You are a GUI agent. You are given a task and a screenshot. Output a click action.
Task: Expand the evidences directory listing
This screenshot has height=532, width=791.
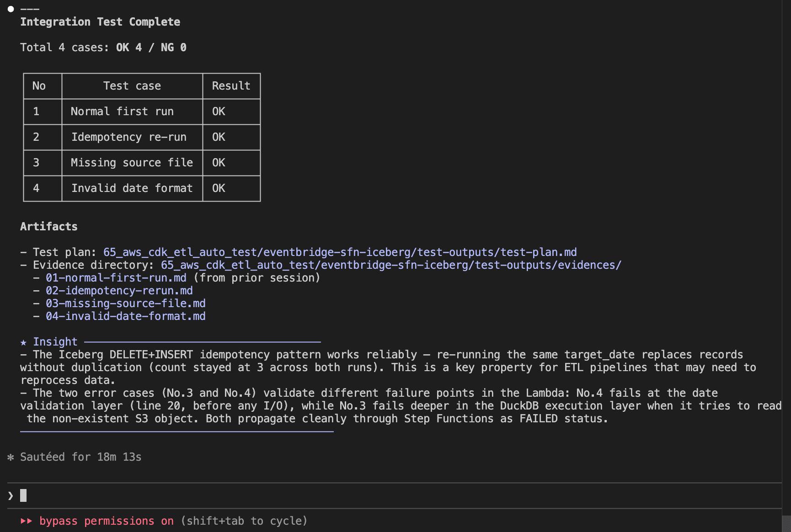click(x=391, y=265)
